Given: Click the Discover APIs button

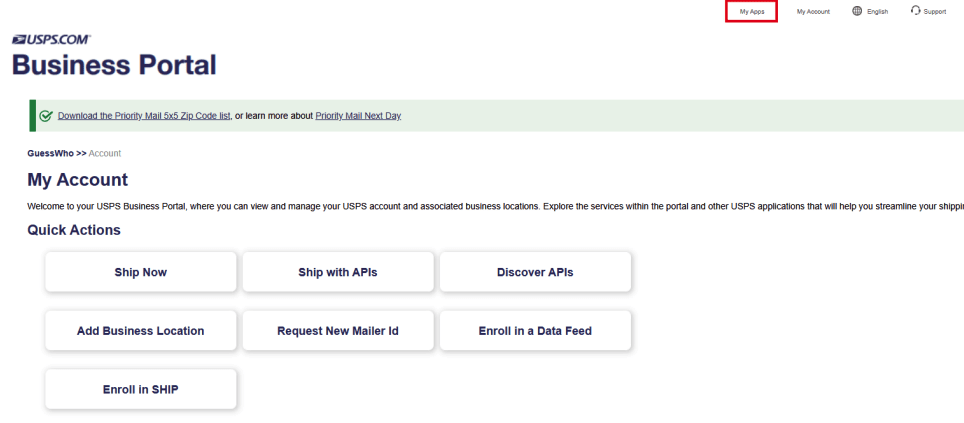Looking at the screenshot, I should click(x=535, y=272).
